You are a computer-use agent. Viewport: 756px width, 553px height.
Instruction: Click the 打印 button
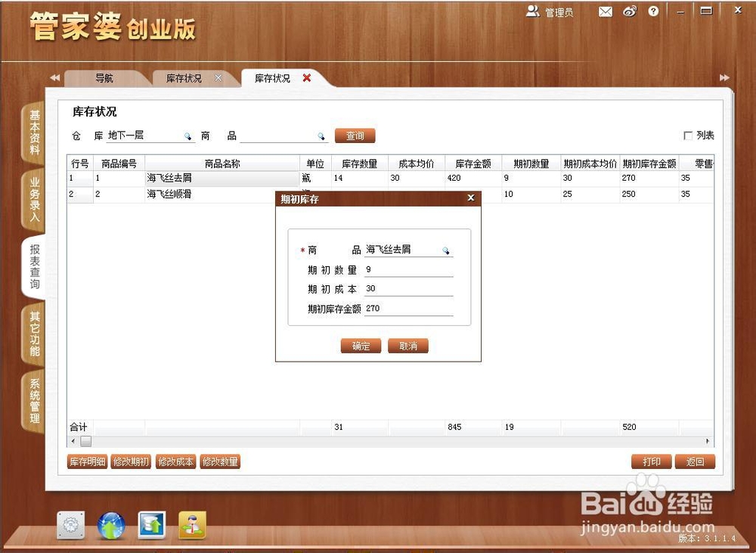[652, 461]
